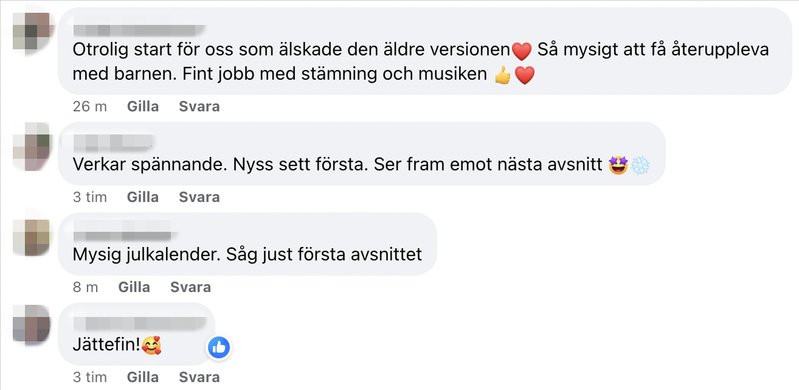Click Svara under the 'Jättefin!' comment
This screenshot has width=799, height=390.
click(x=199, y=377)
